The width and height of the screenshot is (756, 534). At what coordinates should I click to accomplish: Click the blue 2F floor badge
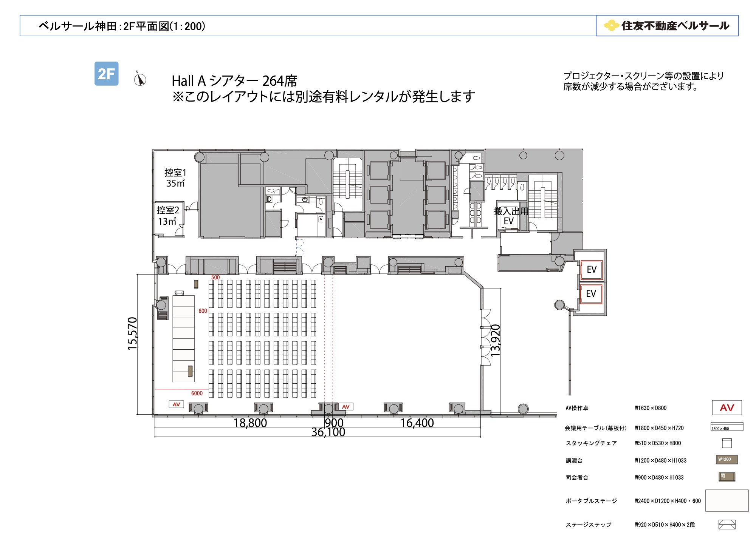tap(106, 74)
